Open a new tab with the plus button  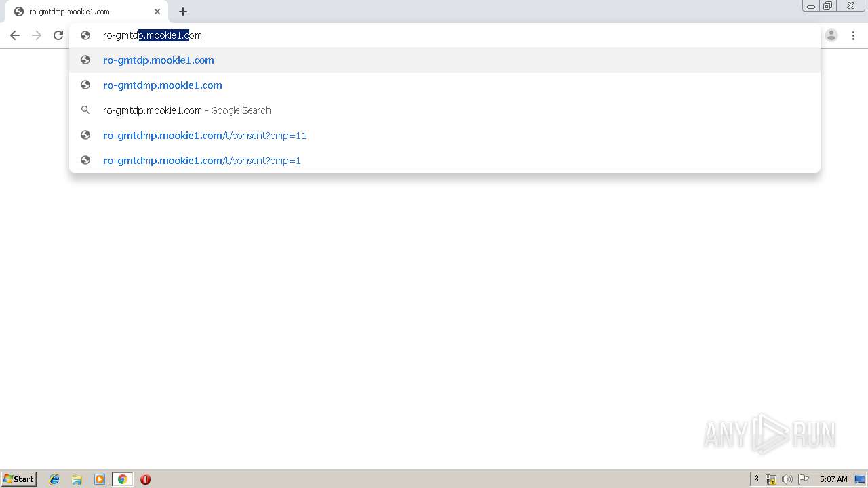click(183, 12)
